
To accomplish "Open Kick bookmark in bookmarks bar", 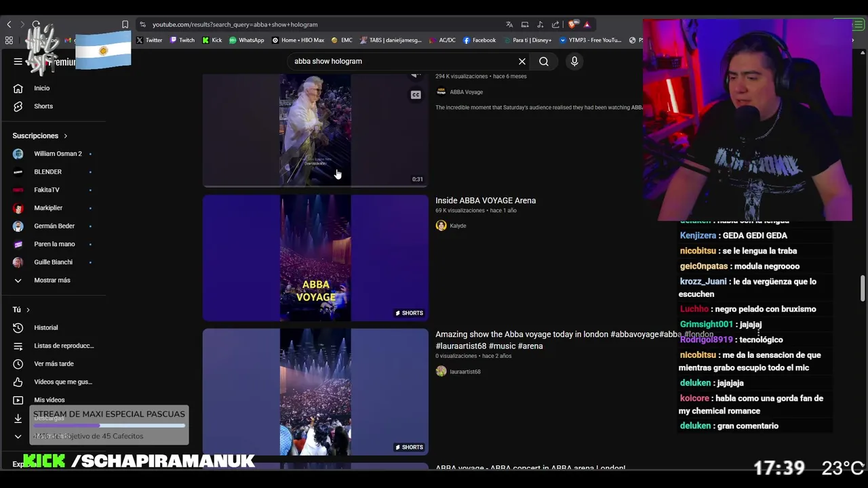I will [212, 40].
